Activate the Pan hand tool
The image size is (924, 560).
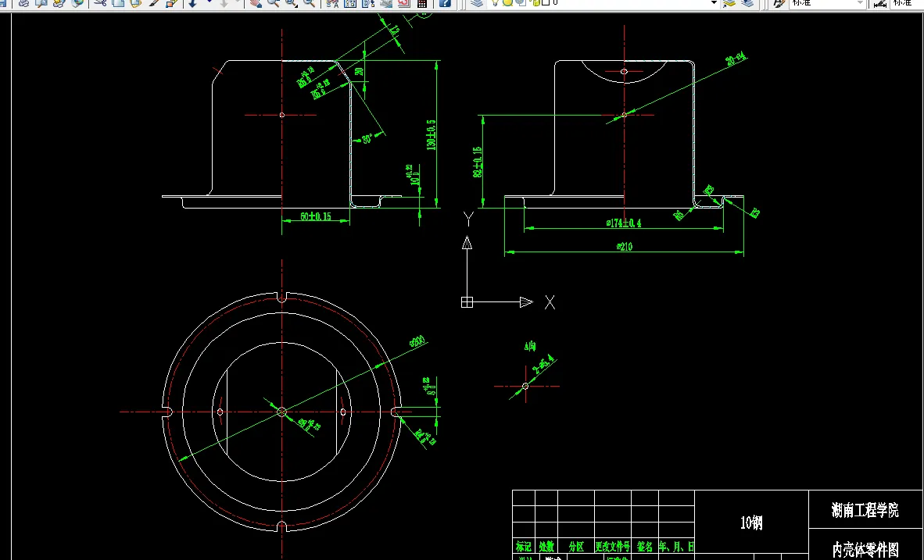click(255, 3)
